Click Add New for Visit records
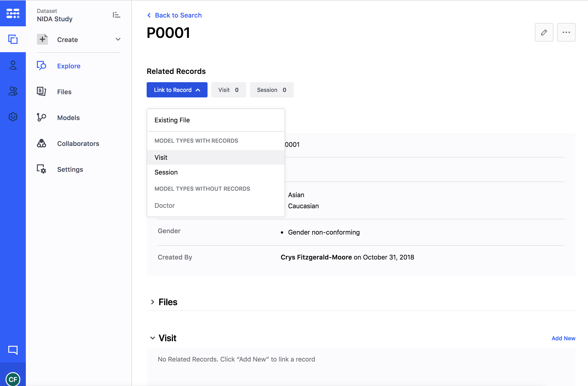The image size is (588, 386). coord(563,338)
